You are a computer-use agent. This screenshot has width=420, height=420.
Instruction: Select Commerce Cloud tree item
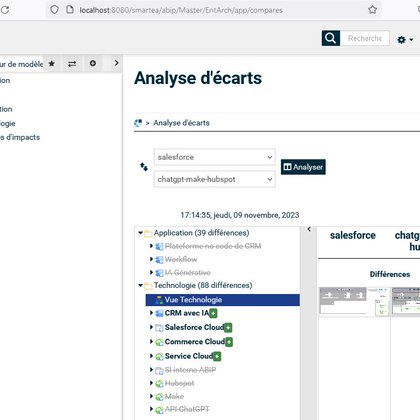coord(195,342)
